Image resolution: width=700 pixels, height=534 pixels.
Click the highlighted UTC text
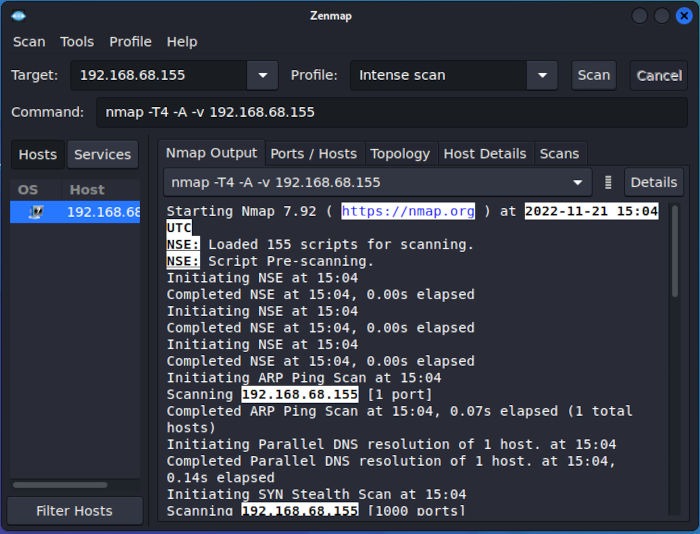[x=179, y=228]
